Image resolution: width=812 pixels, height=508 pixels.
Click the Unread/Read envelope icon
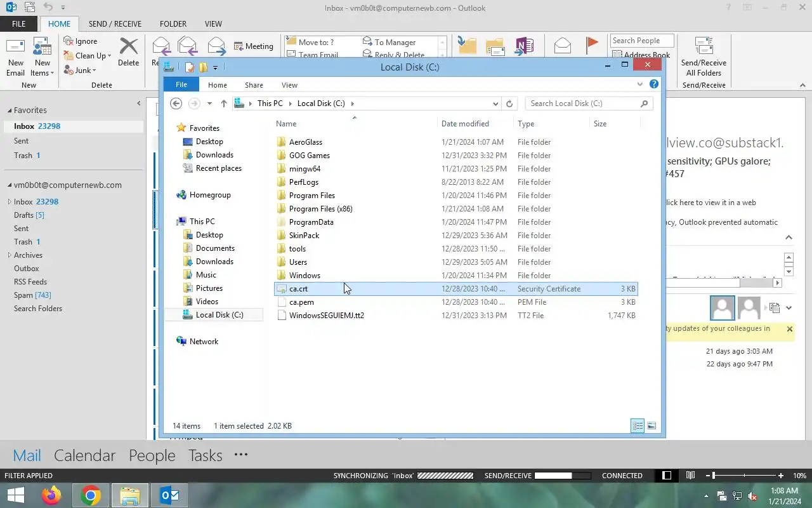[562, 45]
